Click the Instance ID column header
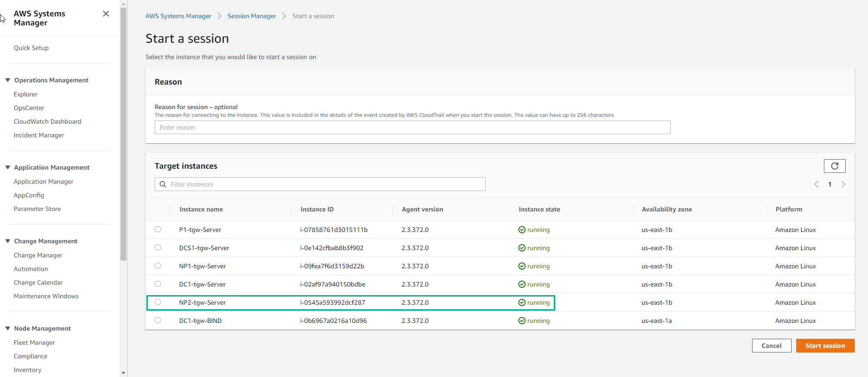This screenshot has width=868, height=377. pos(317,209)
